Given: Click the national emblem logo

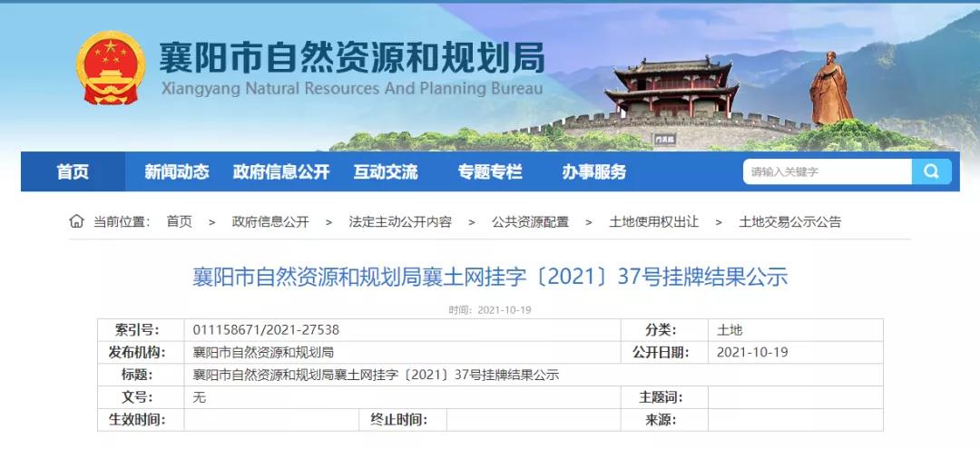Looking at the screenshot, I should pyautogui.click(x=111, y=67).
